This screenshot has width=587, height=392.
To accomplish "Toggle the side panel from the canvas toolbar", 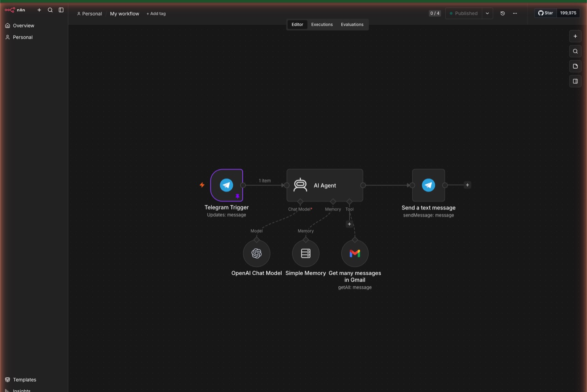I will (x=575, y=81).
